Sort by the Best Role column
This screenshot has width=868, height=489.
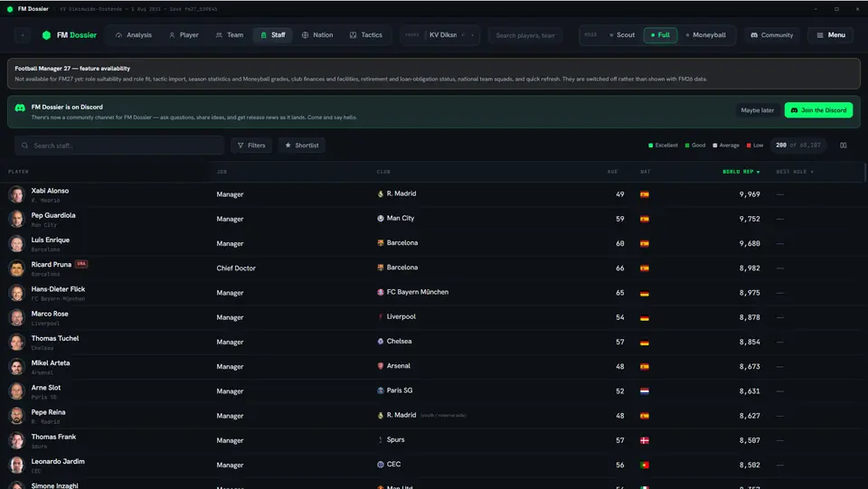tap(795, 172)
